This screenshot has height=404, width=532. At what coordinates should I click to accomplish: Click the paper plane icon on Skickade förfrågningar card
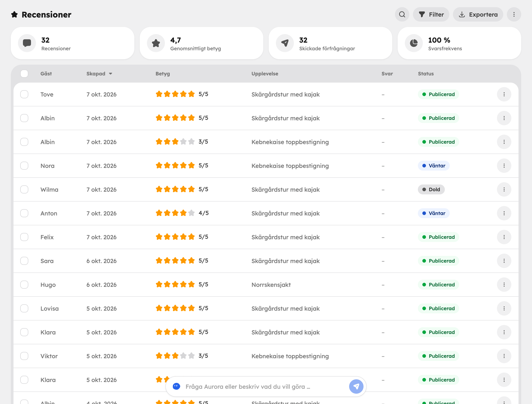(285, 43)
